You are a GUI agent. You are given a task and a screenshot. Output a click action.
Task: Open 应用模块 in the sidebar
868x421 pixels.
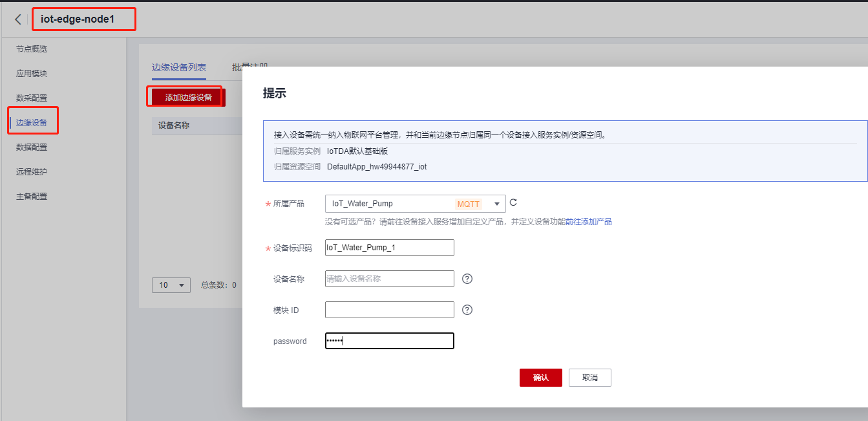tap(32, 74)
